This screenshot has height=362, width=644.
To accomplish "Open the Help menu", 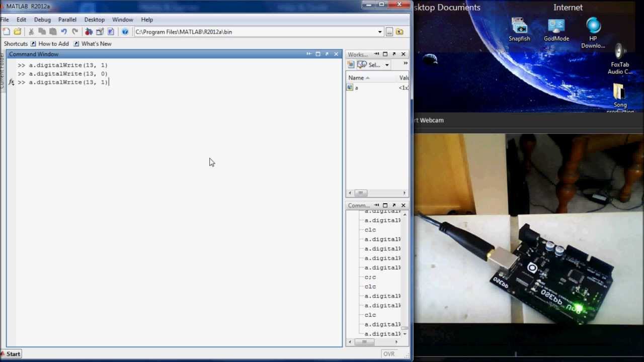I will 147,20.
